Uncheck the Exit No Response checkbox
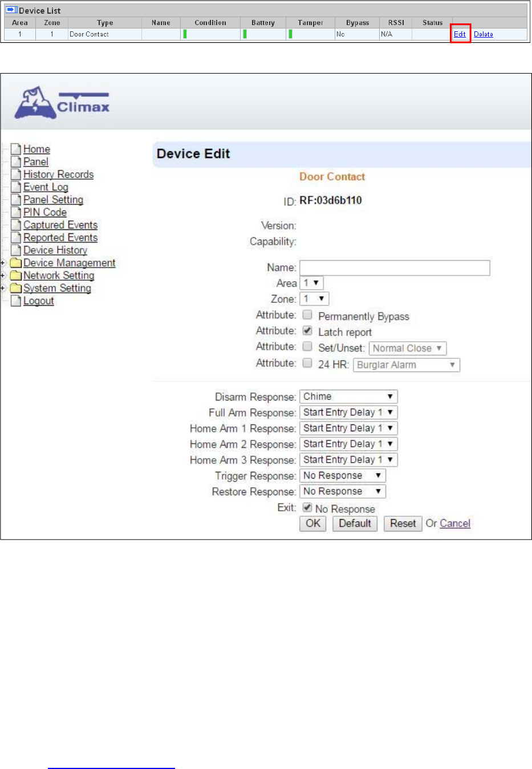 coord(307,507)
